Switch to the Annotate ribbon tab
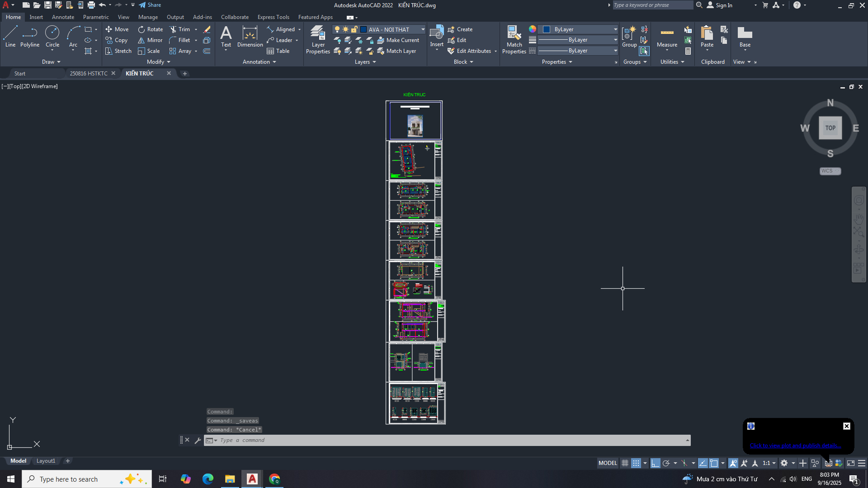This screenshot has height=488, width=868. point(63,17)
